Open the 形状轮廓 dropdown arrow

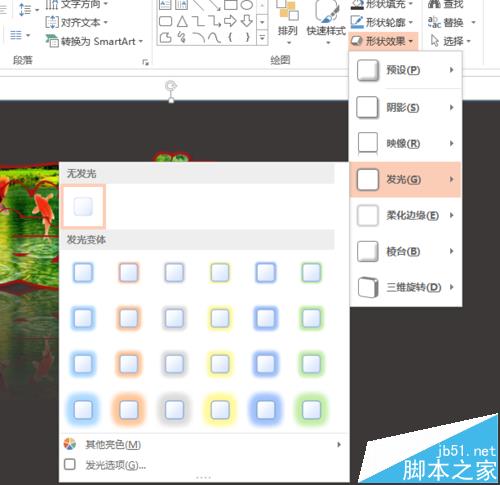[x=411, y=23]
